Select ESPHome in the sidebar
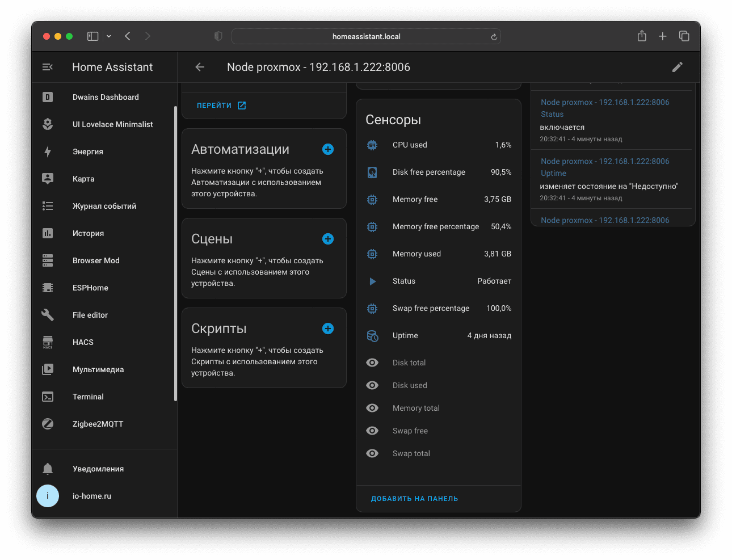 click(x=90, y=288)
